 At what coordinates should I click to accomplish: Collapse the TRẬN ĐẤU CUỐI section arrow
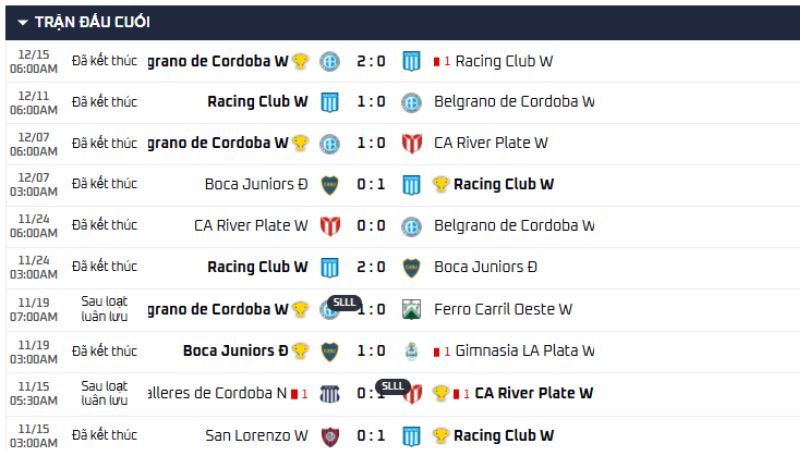tap(22, 22)
